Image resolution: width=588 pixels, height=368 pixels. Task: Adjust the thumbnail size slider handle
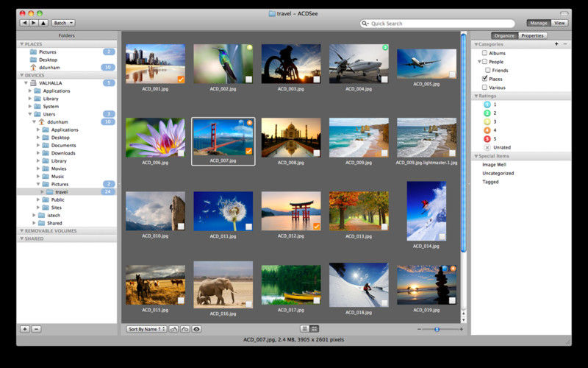[437, 329]
